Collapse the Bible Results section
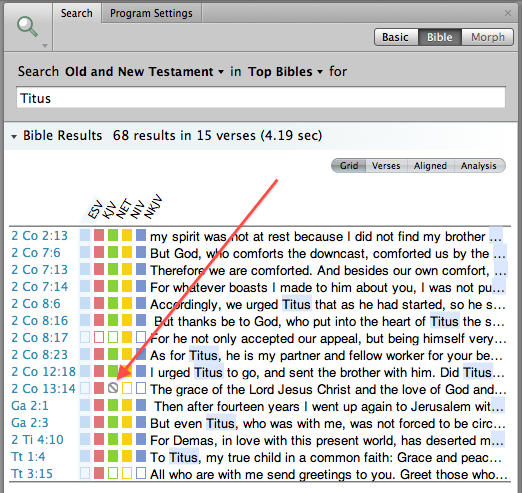The height and width of the screenshot is (493, 522). (14, 136)
